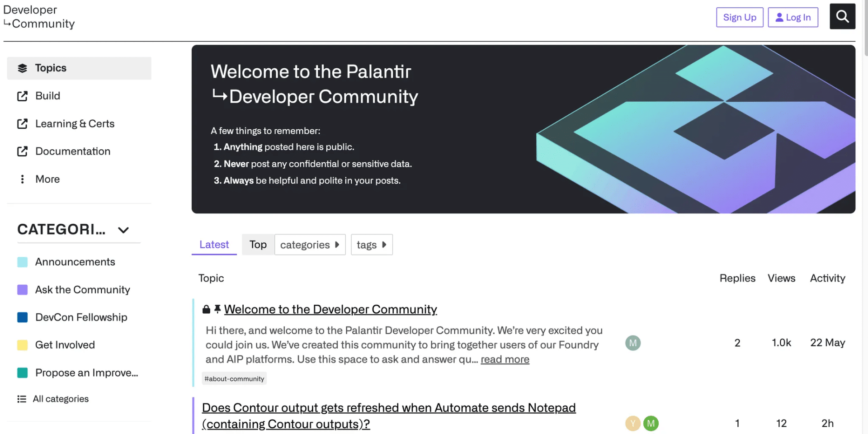The image size is (868, 434).
Task: Sort by Replies column header
Action: (x=737, y=278)
